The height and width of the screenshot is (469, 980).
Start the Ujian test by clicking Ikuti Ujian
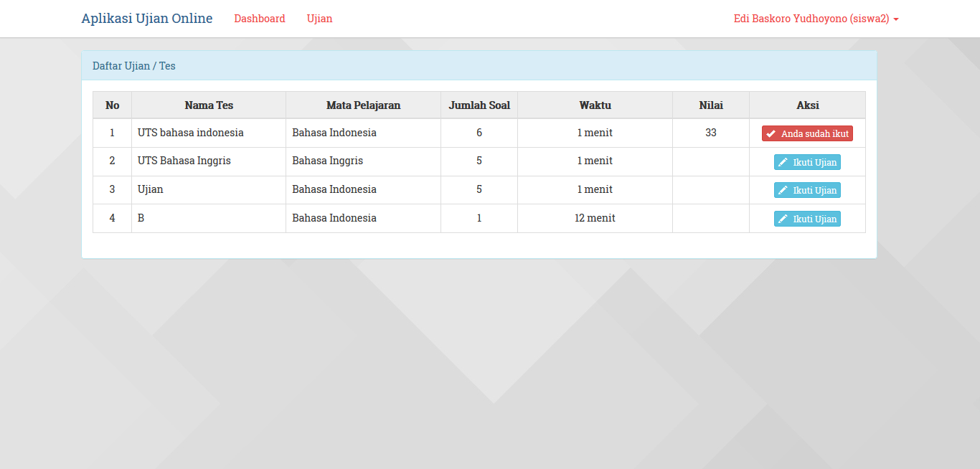[807, 190]
